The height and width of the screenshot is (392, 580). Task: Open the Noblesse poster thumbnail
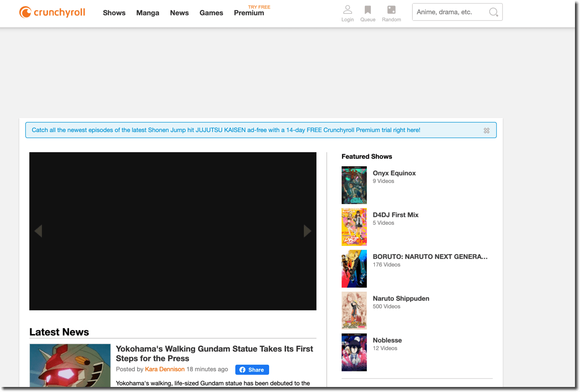pyautogui.click(x=354, y=352)
